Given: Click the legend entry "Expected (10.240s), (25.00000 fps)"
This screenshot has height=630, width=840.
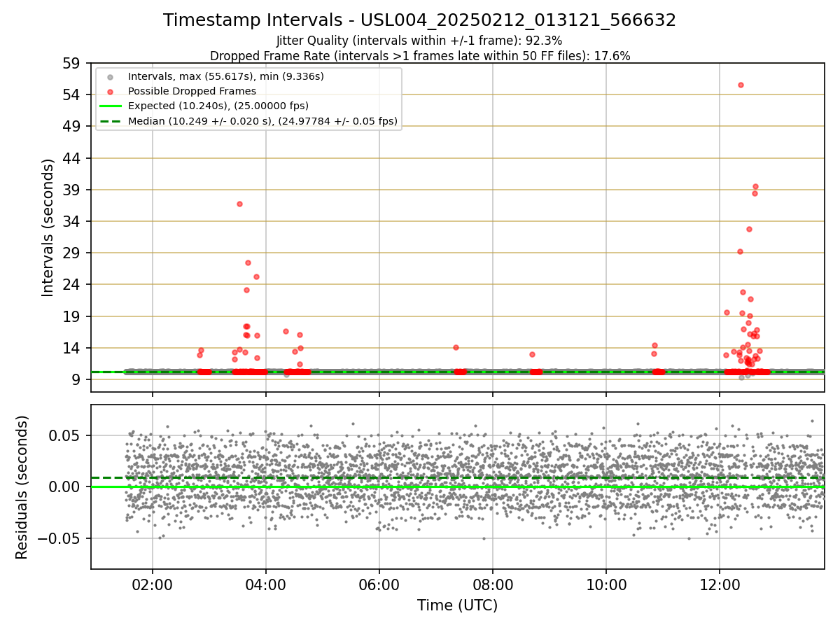Looking at the screenshot, I should coord(218,106).
